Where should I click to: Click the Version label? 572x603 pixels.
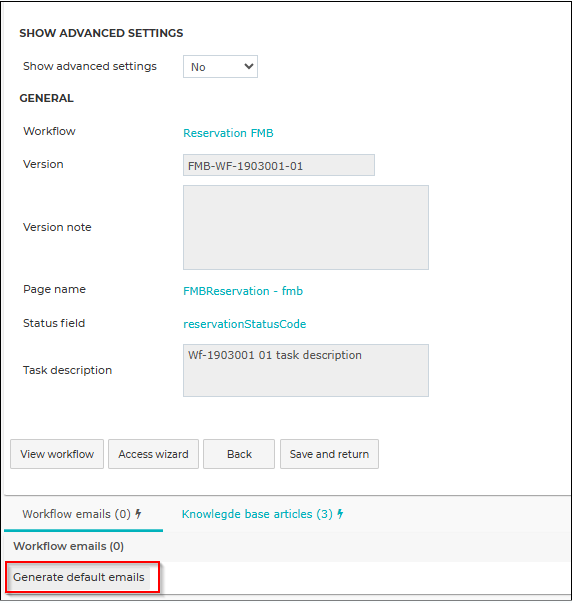click(43, 164)
